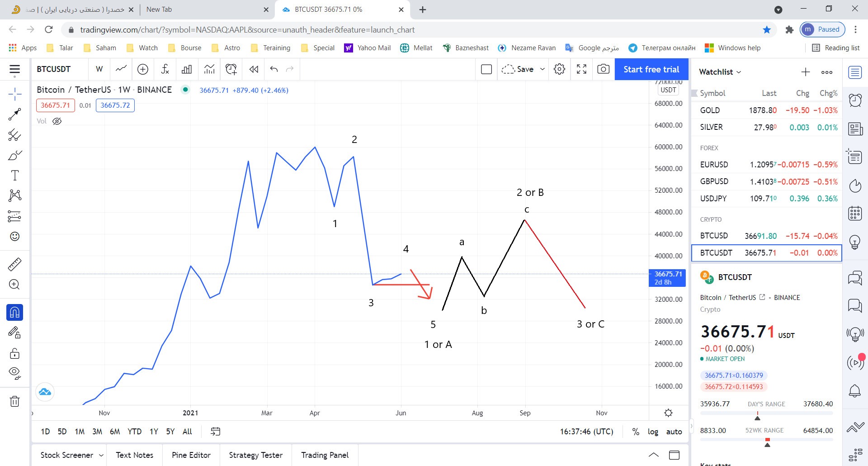The width and height of the screenshot is (868, 466).
Task: Add symbol to compare with plus icon
Action: pyautogui.click(x=143, y=69)
